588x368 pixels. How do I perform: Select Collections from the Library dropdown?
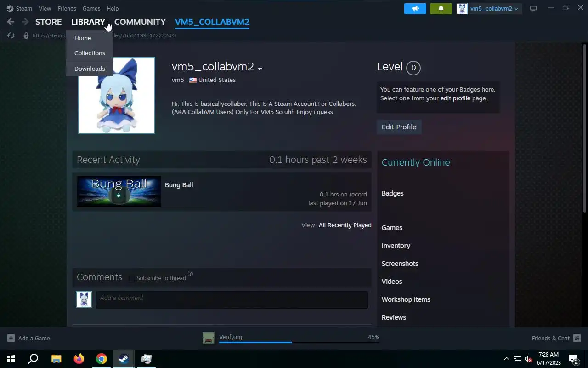[x=89, y=53]
